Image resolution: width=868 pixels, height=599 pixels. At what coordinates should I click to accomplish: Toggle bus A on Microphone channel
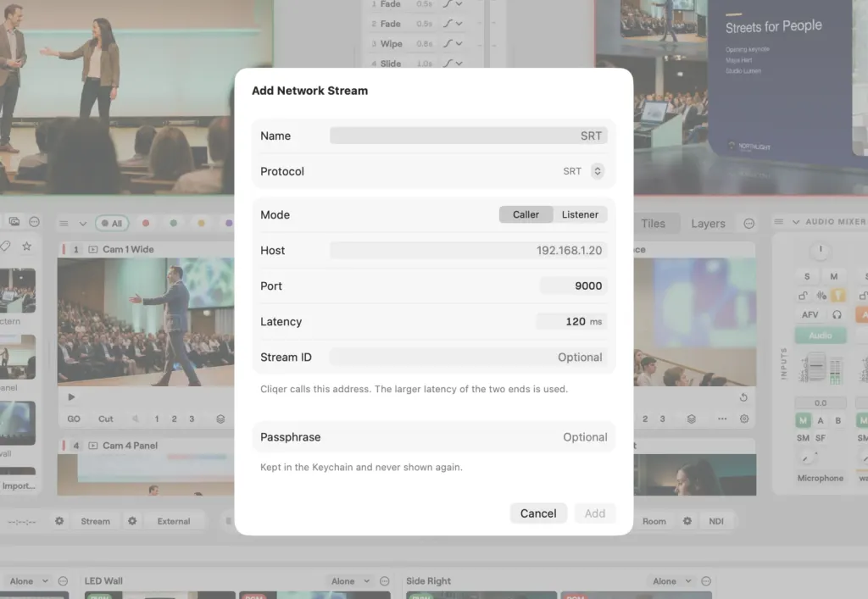[821, 420]
